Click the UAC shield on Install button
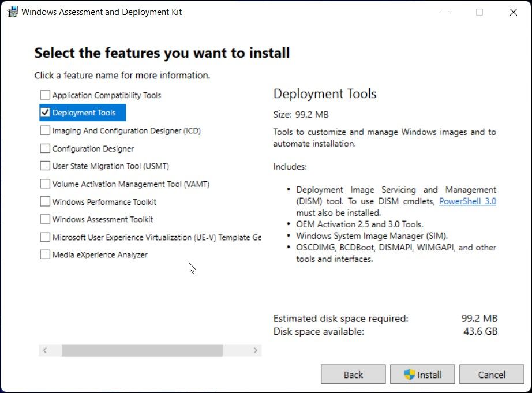 (407, 374)
